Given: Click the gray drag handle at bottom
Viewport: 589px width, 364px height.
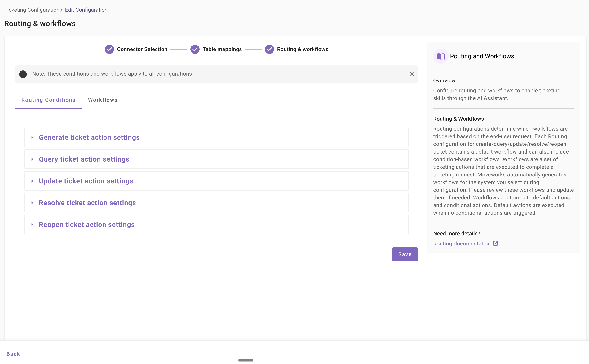Looking at the screenshot, I should pyautogui.click(x=246, y=360).
